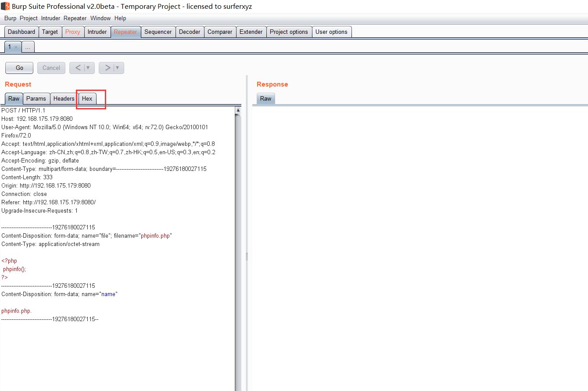Open the Help menu
The image size is (588, 391).
120,18
